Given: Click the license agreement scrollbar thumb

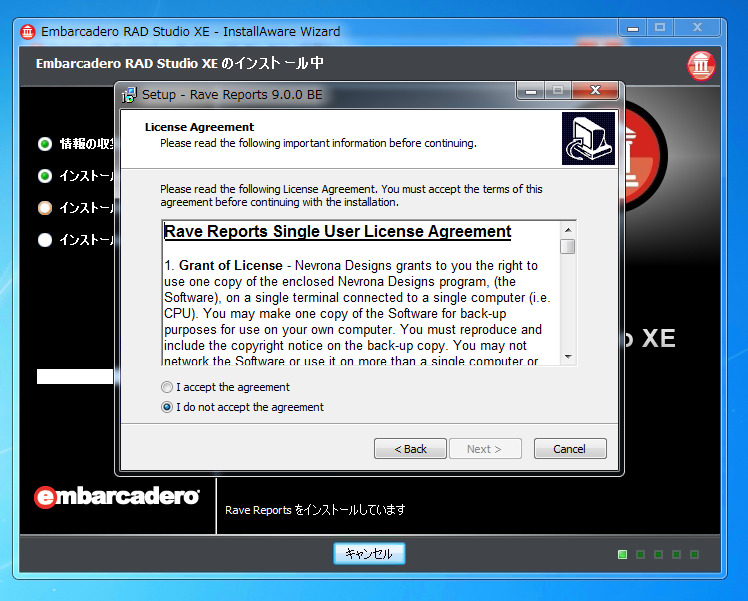Looking at the screenshot, I should tap(568, 247).
